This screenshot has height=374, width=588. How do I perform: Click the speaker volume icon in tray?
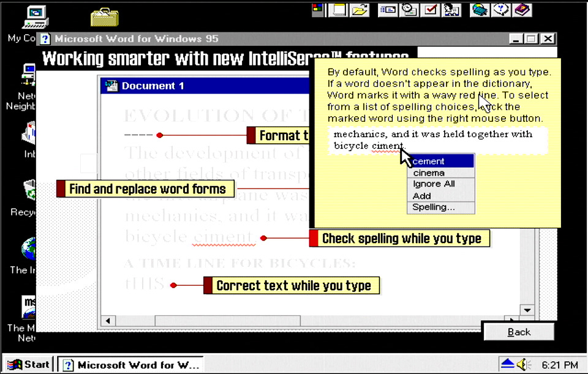point(524,364)
